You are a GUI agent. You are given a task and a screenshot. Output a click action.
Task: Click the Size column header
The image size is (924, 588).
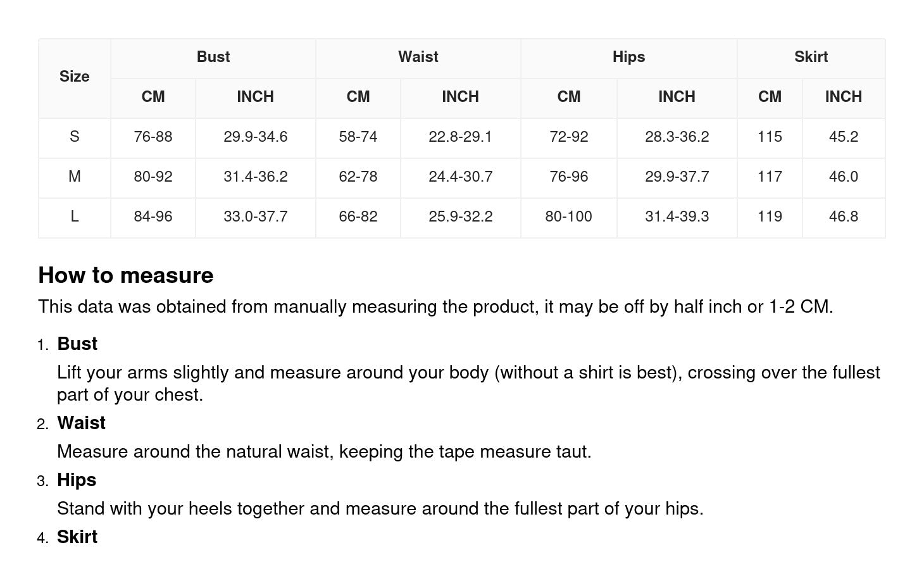(x=75, y=77)
